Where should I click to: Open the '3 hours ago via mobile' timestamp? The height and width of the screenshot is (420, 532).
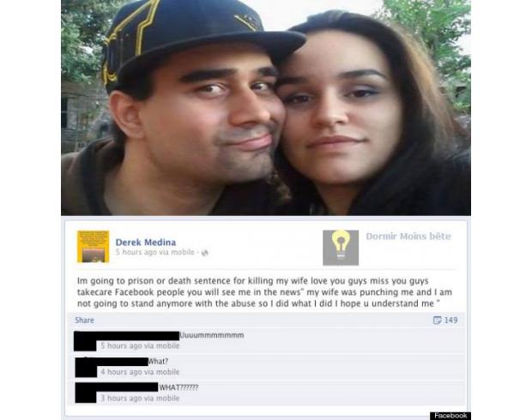[140, 398]
